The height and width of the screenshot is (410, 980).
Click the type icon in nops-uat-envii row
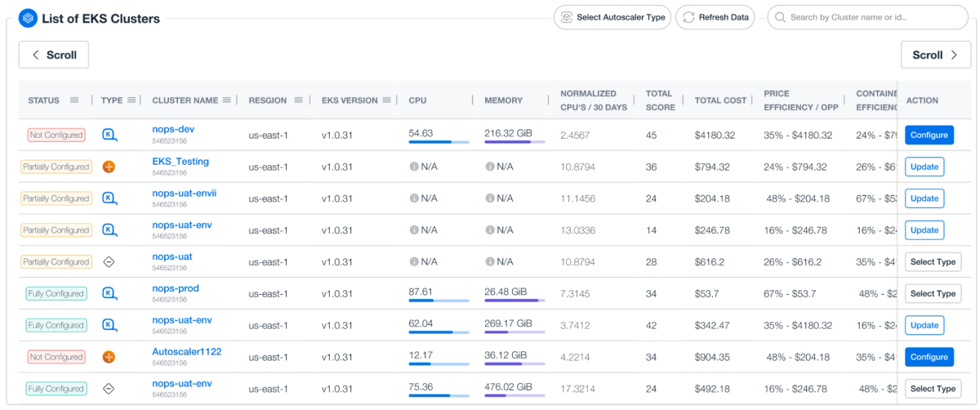(109, 198)
